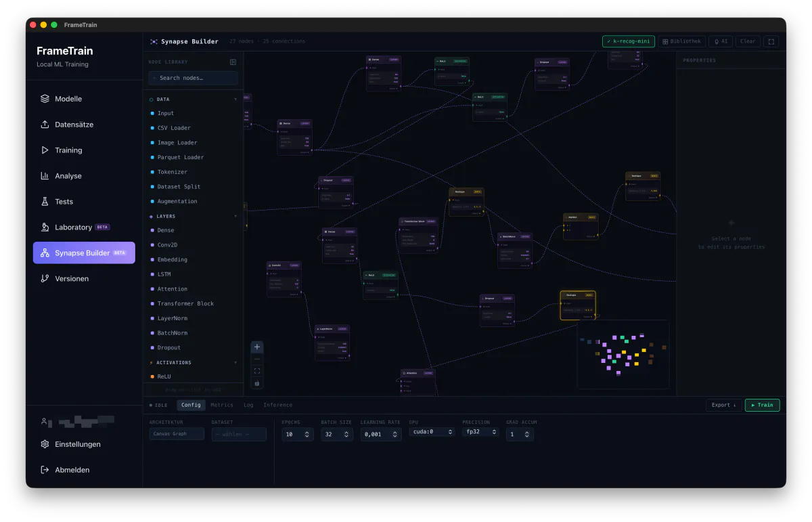This screenshot has width=812, height=522.
Task: Add a Tokenizer node
Action: (x=193, y=172)
